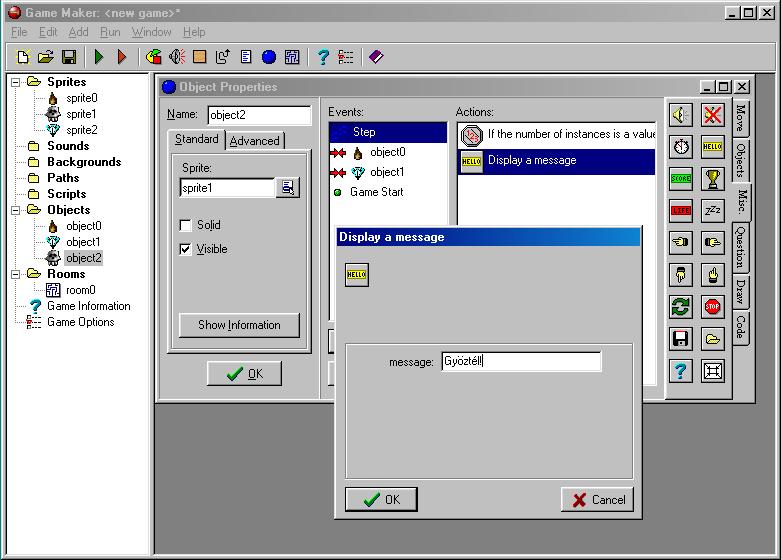Viewport: 781px width, 560px height.
Task: Select the highscore trophy action icon
Action: click(x=712, y=179)
